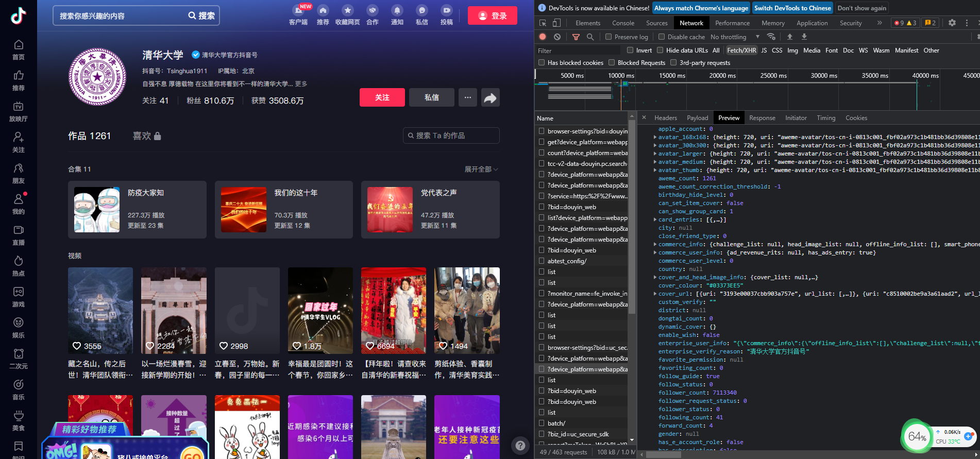This screenshot has width=980, height=459.
Task: Click the 投稿 upload icon
Action: coord(447,10)
